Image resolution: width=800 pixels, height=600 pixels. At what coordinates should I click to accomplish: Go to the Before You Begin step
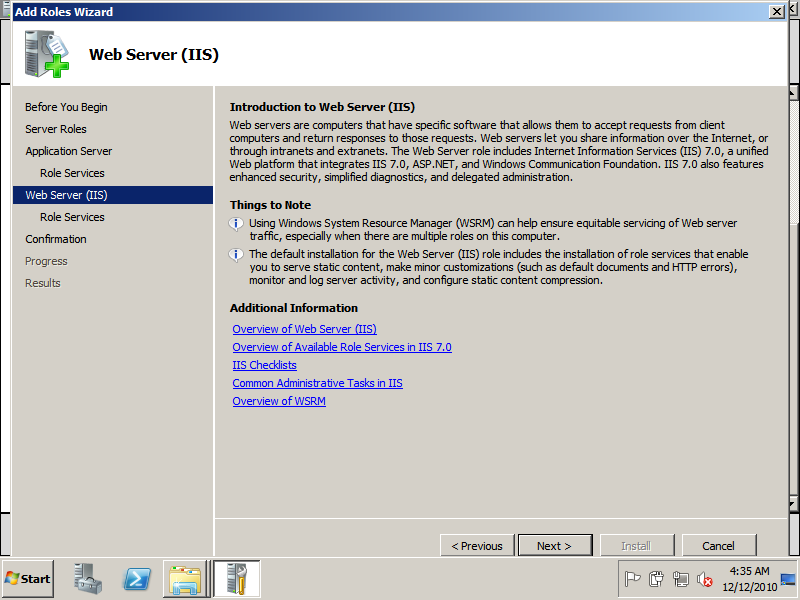[x=66, y=107]
